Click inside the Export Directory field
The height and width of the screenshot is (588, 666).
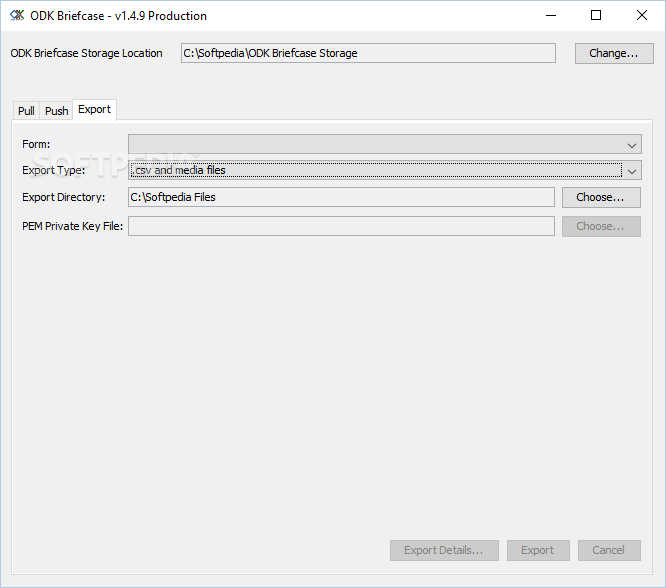click(x=341, y=198)
